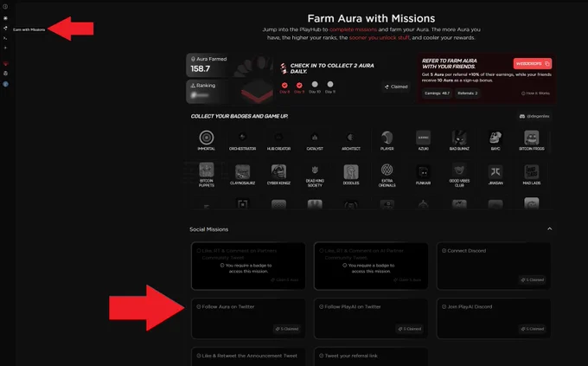Viewport: 588px width, 366px height.
Task: Open Like & Retweet the Announcement Tweet mission
Action: click(x=248, y=356)
